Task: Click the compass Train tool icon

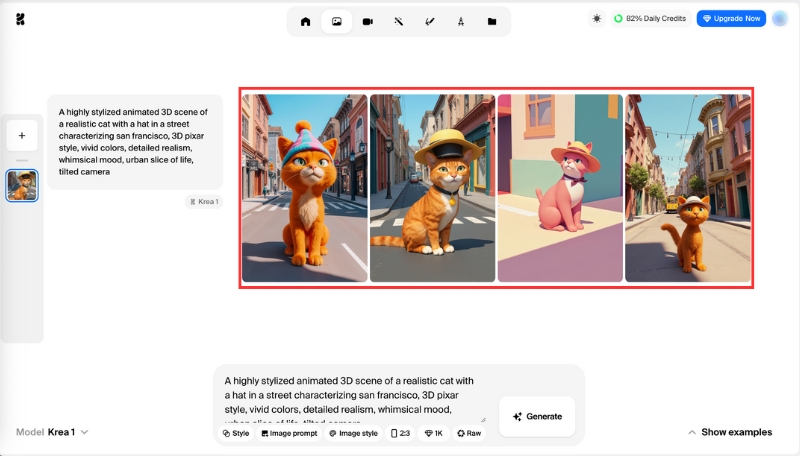Action: click(x=460, y=21)
